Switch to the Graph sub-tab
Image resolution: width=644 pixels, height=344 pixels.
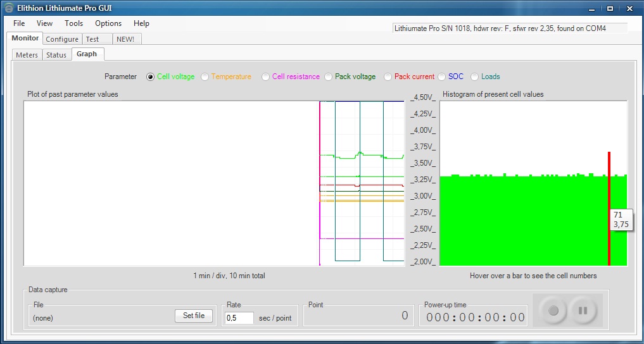click(87, 54)
